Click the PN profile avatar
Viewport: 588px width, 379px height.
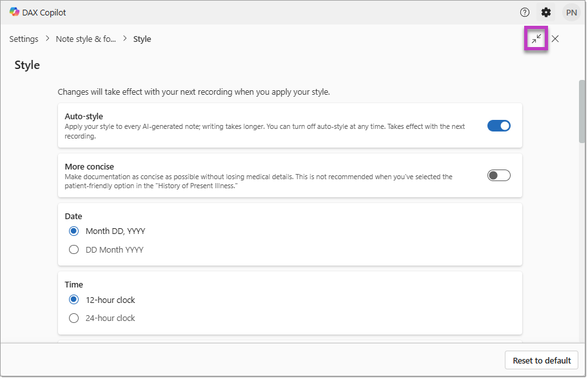click(x=569, y=12)
